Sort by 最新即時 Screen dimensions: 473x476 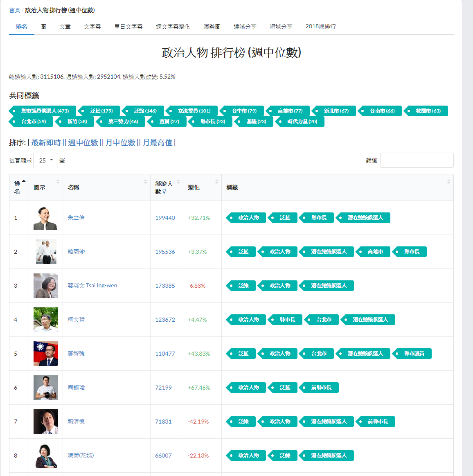[46, 143]
